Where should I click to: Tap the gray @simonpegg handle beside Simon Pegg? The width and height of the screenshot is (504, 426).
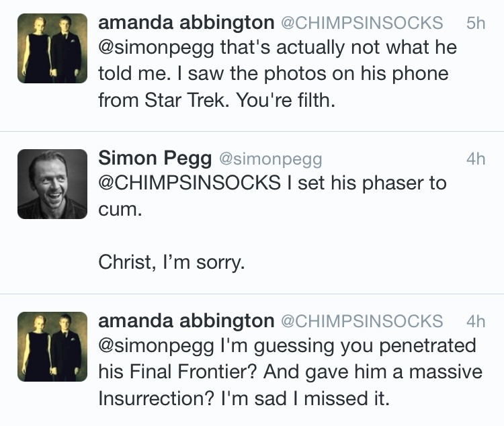pos(271,159)
